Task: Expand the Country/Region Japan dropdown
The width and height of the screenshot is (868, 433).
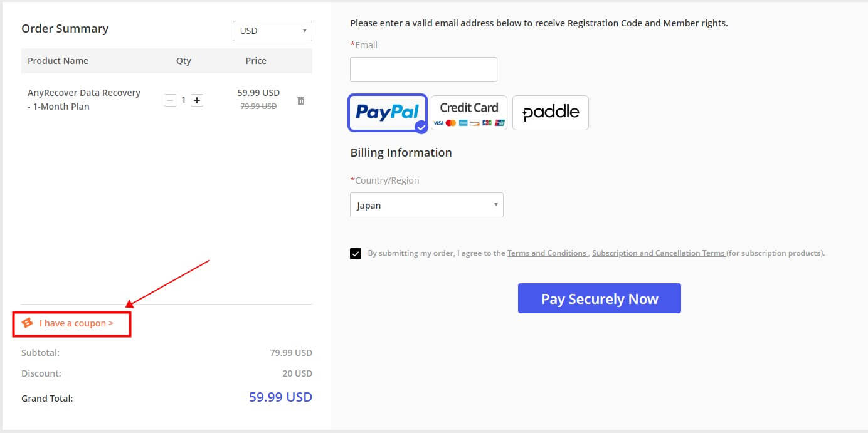Action: point(426,205)
